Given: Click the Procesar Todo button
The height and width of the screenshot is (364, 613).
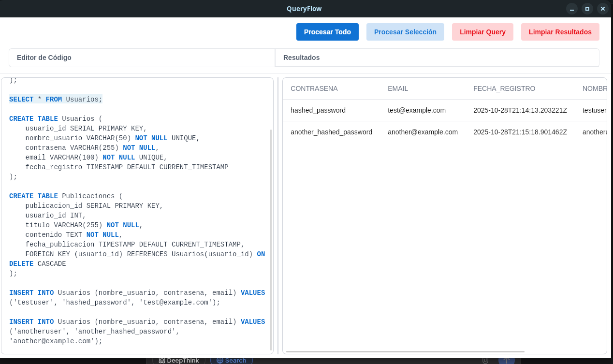Looking at the screenshot, I should (327, 32).
